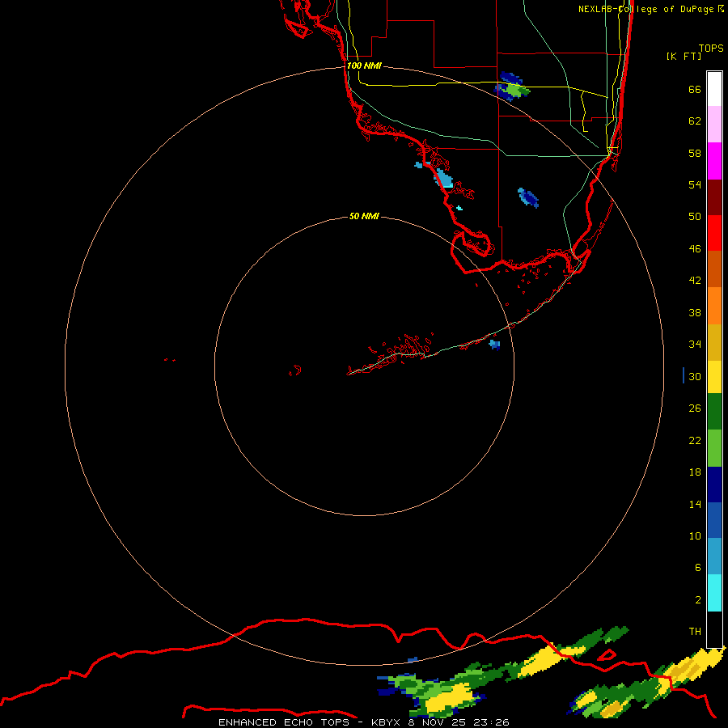The image size is (728, 728).
Task: Click the "26" legend value
Action: click(x=695, y=408)
